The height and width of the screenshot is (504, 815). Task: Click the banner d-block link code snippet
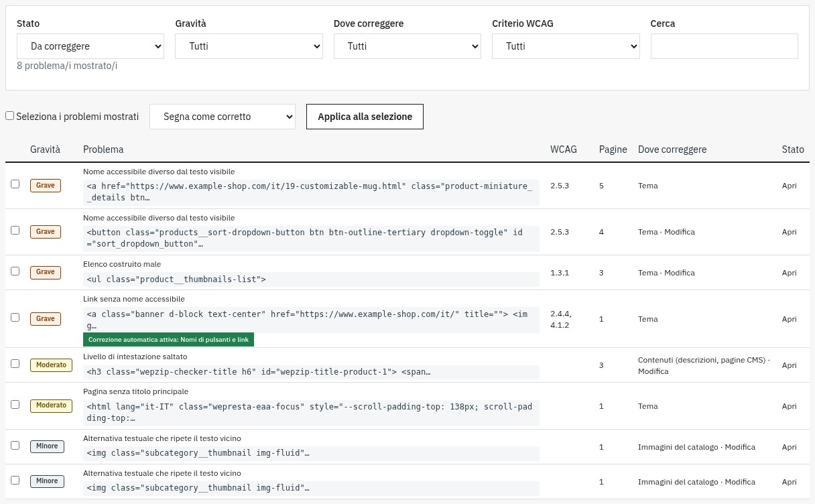311,320
